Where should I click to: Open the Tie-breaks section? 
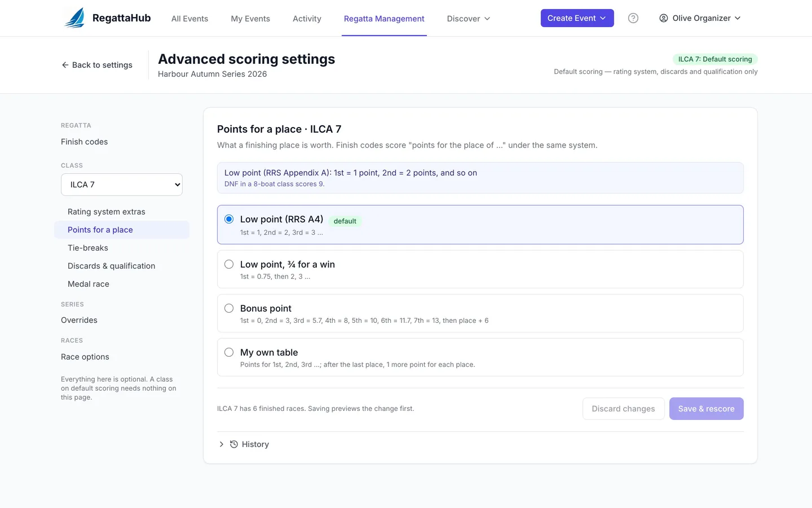(122, 248)
